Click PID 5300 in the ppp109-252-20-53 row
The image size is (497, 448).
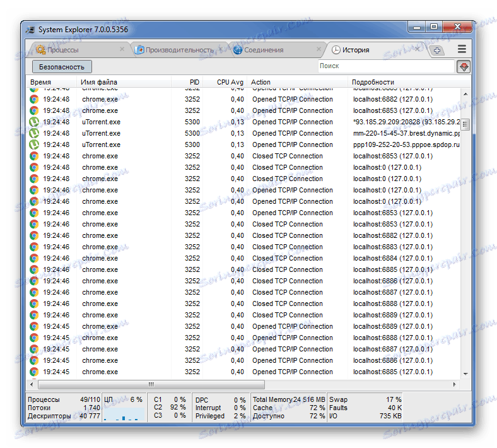pos(192,144)
